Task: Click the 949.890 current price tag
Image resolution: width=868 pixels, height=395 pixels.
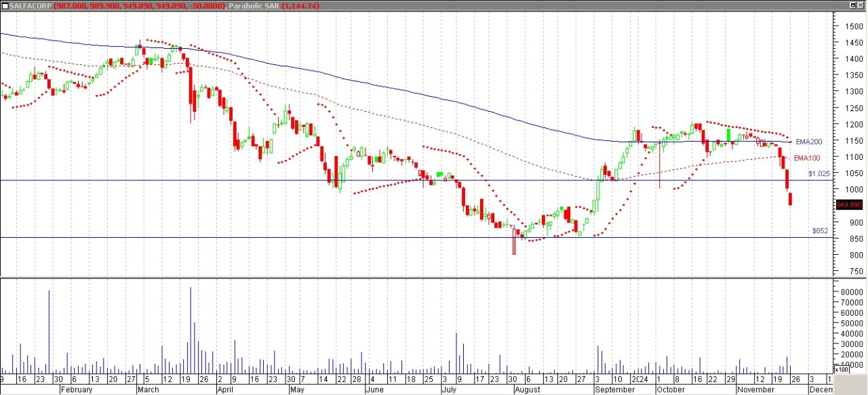Action: pyautogui.click(x=849, y=205)
